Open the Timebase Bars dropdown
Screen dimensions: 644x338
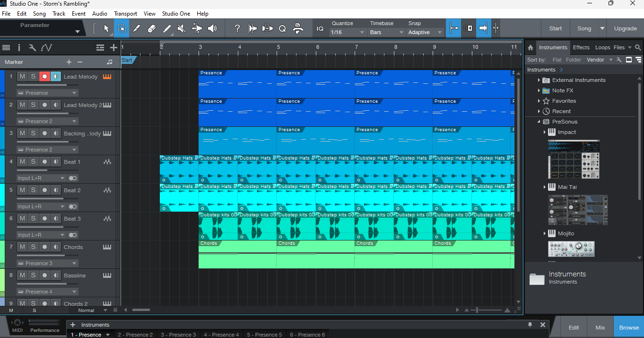[x=386, y=32]
